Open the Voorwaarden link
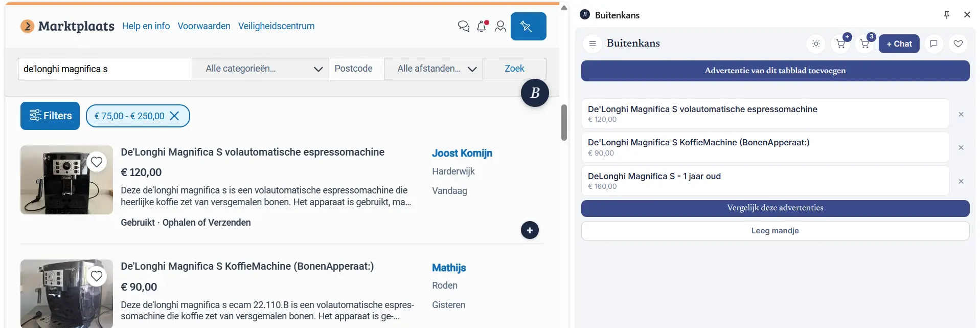Screen dimensions: 980x328 click(204, 26)
